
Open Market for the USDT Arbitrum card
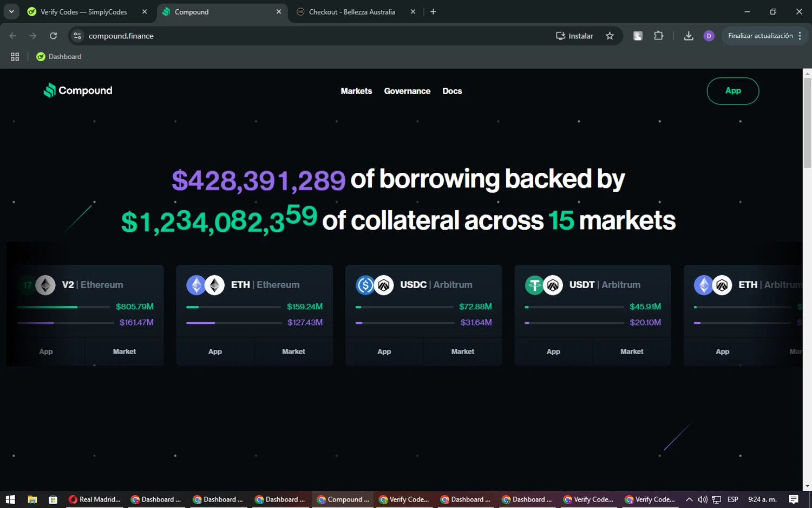point(632,351)
